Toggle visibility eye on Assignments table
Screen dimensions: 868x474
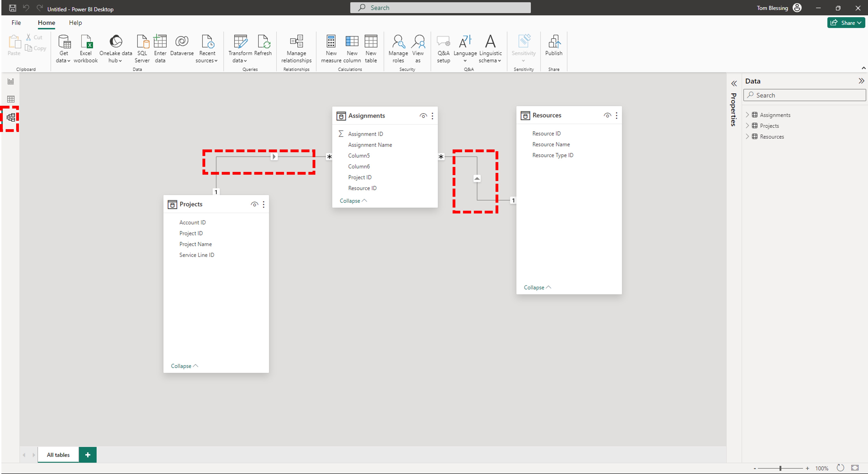[423, 116]
